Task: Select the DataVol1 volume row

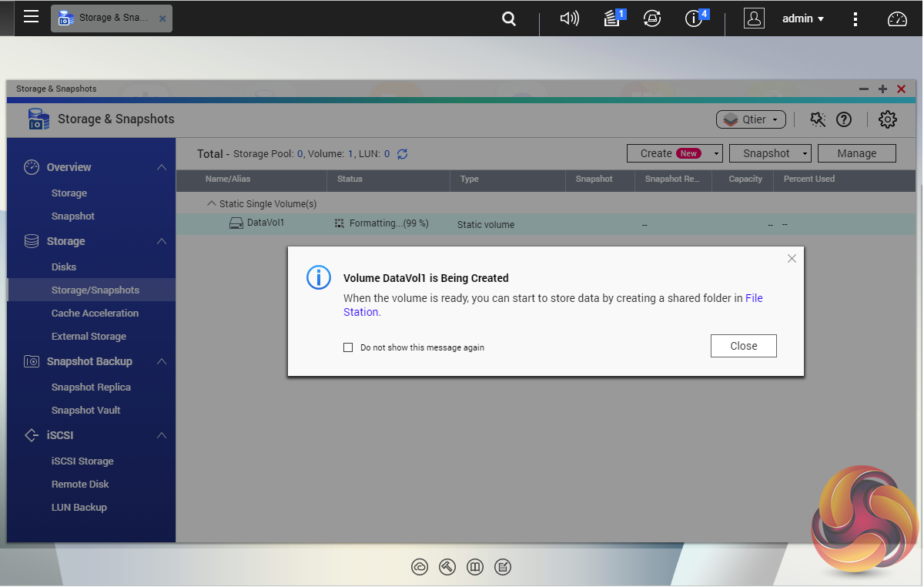Action: [546, 224]
